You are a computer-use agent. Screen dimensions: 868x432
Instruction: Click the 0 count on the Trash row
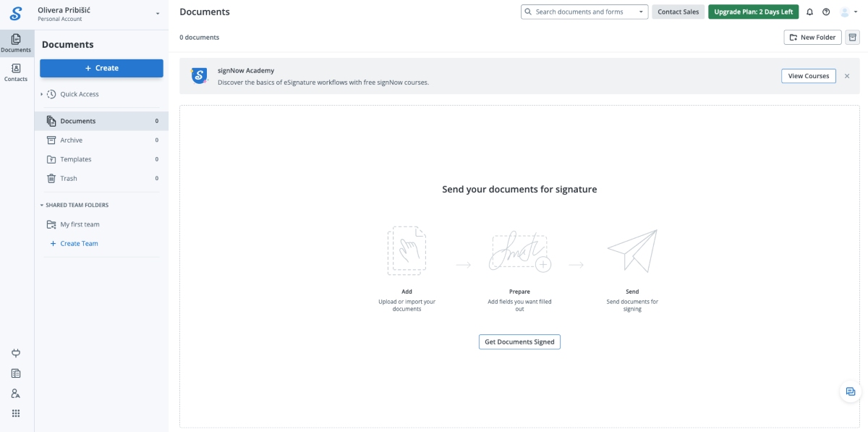[x=157, y=178]
